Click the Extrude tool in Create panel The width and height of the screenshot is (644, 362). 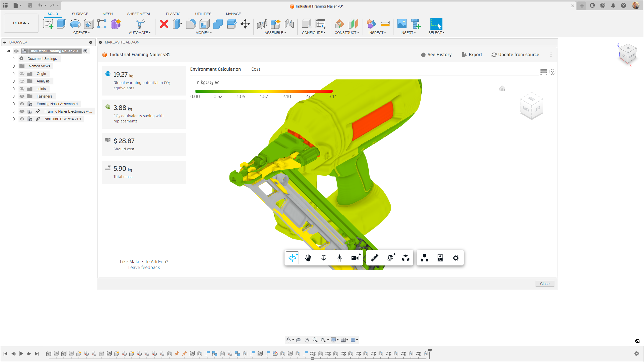(62, 24)
